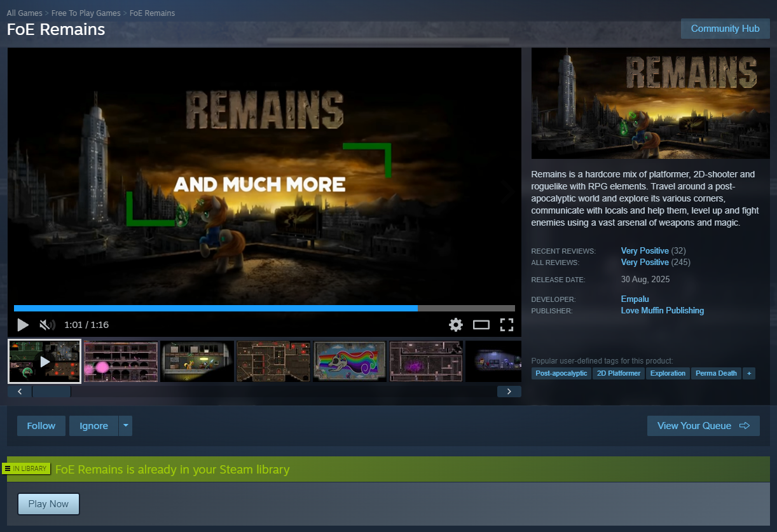
Task: Select the Perma Death tag
Action: (x=716, y=374)
